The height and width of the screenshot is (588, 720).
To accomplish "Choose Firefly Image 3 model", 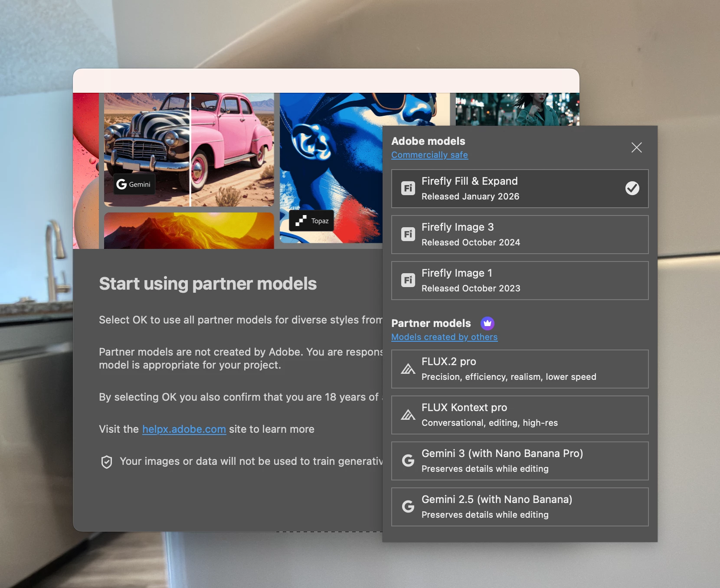I will pyautogui.click(x=520, y=235).
